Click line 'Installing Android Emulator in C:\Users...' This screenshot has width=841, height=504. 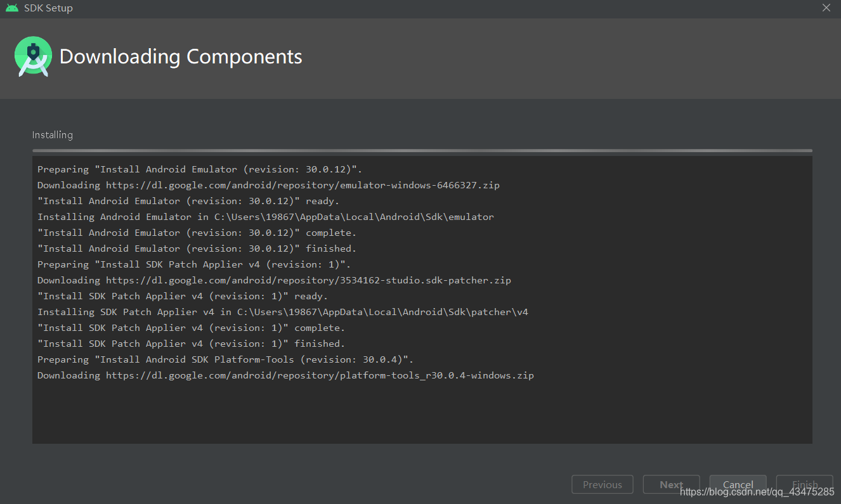(266, 217)
